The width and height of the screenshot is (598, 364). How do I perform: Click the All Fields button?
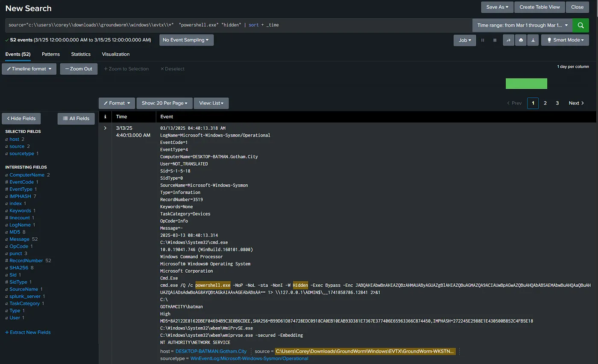tap(76, 119)
